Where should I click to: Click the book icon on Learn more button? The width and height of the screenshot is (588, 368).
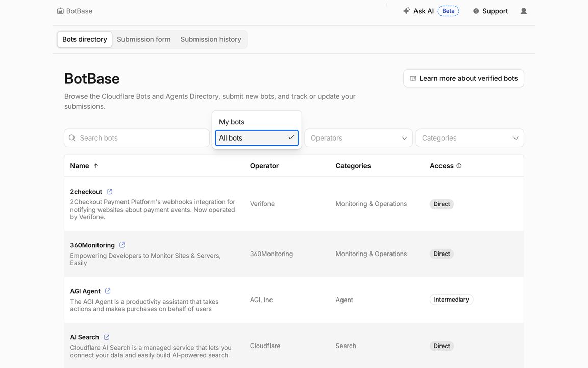(x=413, y=79)
